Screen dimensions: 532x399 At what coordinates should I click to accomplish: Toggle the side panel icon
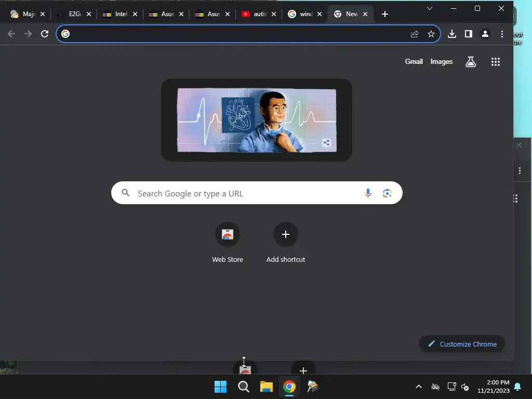point(469,34)
